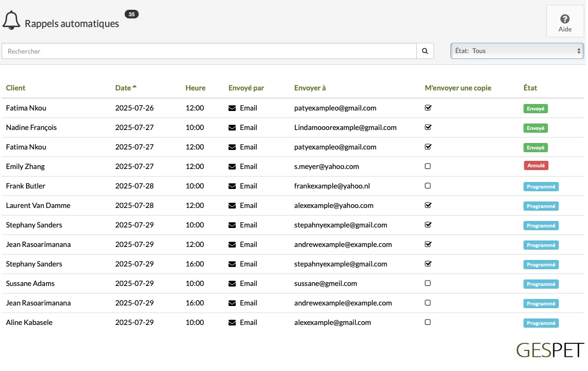The width and height of the screenshot is (588, 371).
Task: Click the 35 reminders count badge
Action: (132, 14)
